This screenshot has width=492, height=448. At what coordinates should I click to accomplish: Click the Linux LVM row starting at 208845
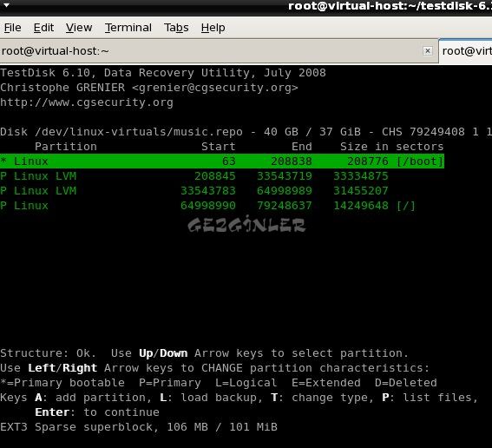coord(194,175)
